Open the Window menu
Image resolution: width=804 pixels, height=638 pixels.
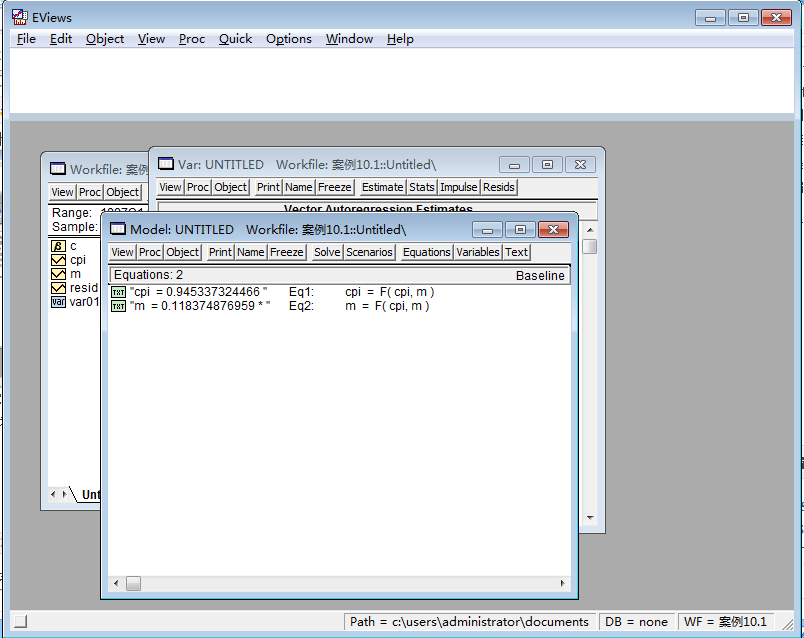pos(349,39)
